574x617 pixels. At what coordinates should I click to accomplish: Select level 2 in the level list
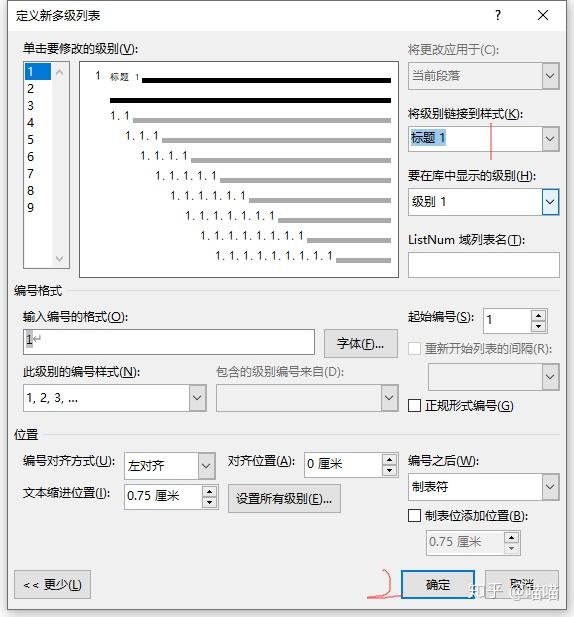(38, 89)
